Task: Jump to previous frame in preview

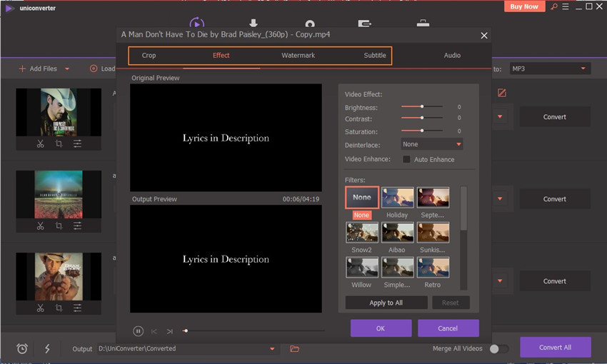Action: [154, 331]
